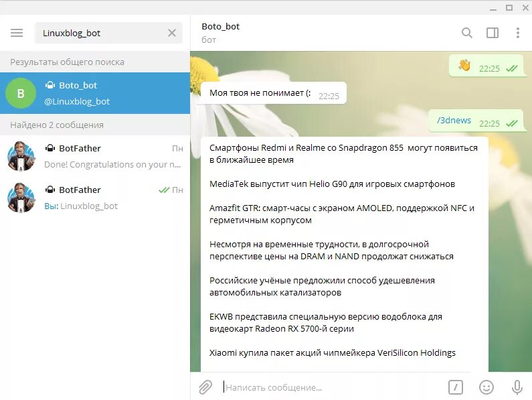Image resolution: width=532 pixels, height=400 pixels.
Task: Open the three-dot chat options menu
Action: 518,33
